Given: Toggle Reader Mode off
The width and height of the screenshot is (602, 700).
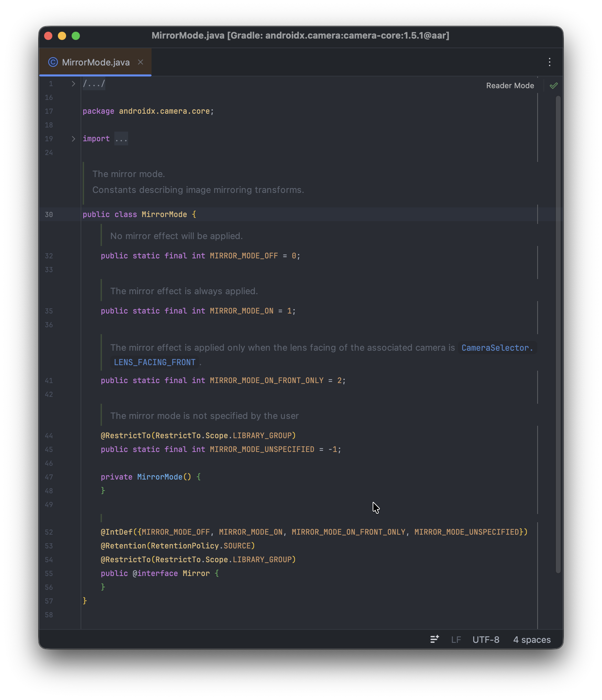Looking at the screenshot, I should (x=510, y=86).
